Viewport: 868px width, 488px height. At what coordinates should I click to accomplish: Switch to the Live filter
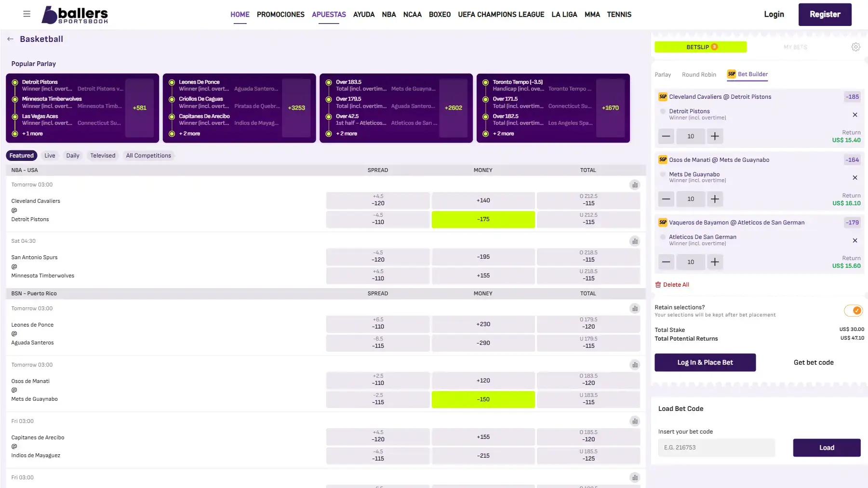[x=50, y=156]
